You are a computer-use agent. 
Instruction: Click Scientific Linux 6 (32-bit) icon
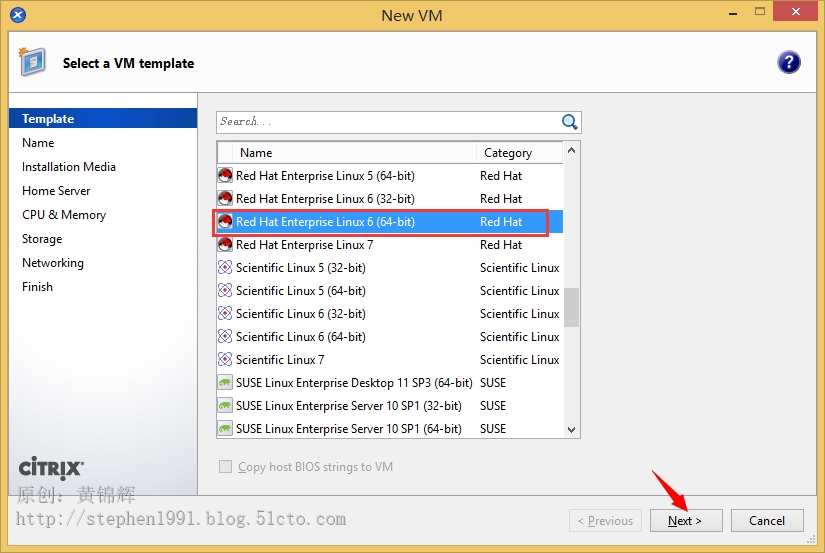point(225,314)
